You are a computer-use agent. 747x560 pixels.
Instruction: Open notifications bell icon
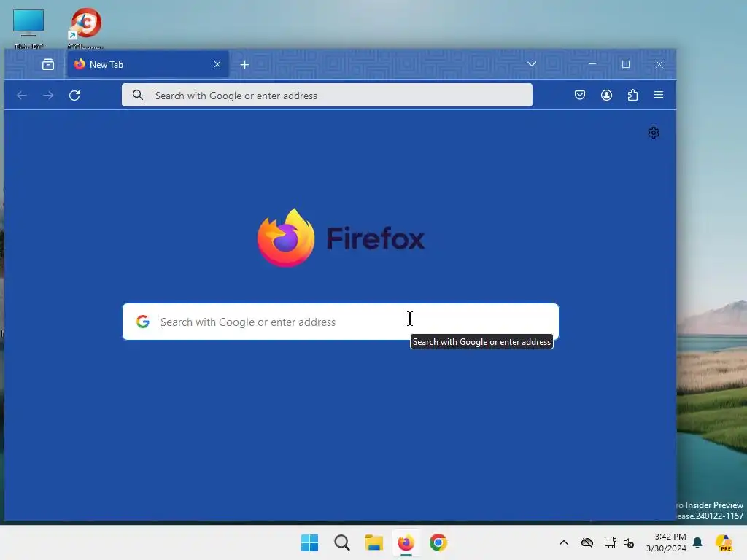697,542
